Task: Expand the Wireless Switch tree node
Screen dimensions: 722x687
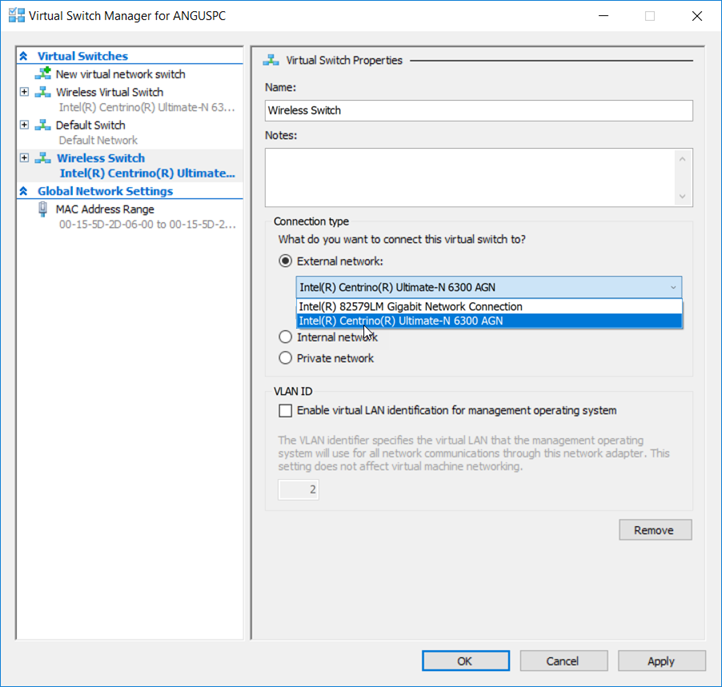Action: 24,158
